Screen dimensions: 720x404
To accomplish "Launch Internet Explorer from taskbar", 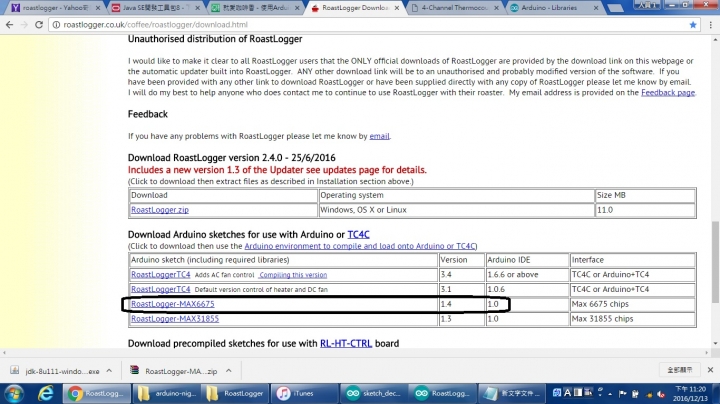I will coord(46,393).
